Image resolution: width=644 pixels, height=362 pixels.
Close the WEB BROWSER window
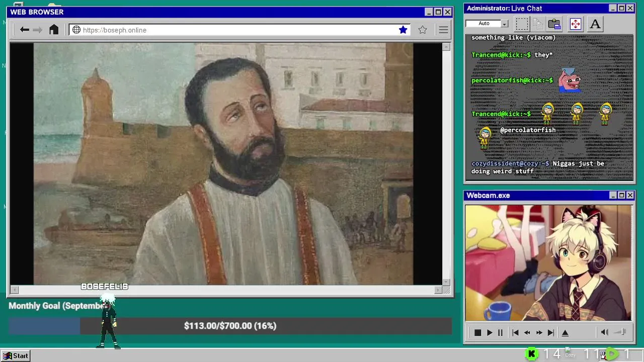point(447,12)
